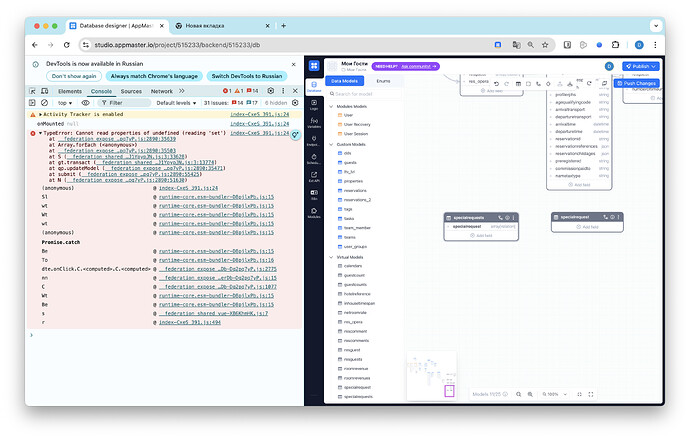
Task: Select the Enums tab
Action: 383,81
